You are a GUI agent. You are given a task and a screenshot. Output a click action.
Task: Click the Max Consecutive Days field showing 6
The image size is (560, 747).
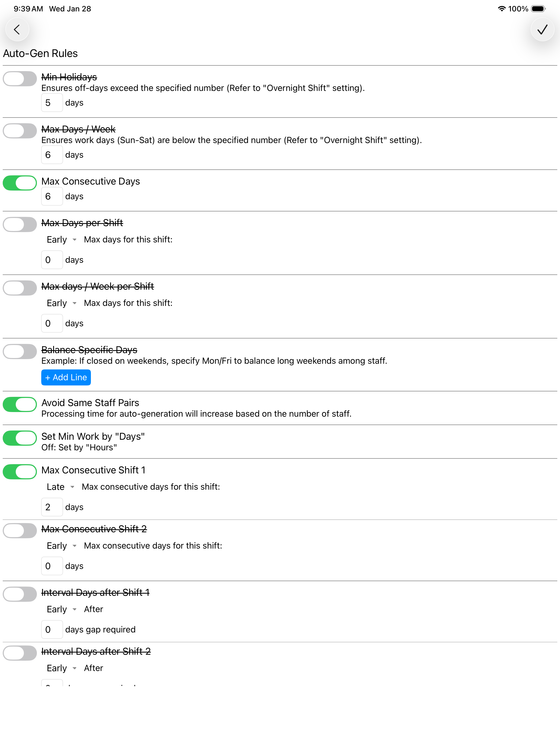[x=52, y=196]
